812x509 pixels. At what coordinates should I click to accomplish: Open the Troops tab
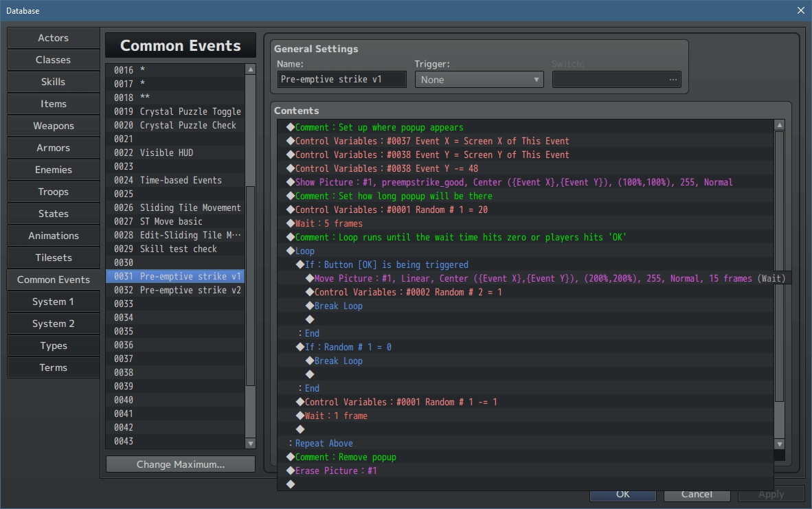[54, 192]
